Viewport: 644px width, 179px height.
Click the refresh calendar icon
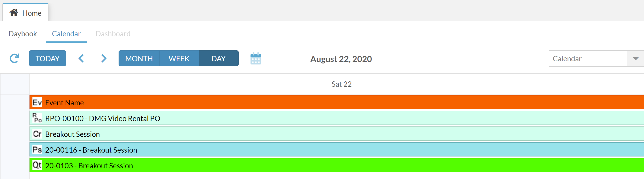pyautogui.click(x=15, y=58)
